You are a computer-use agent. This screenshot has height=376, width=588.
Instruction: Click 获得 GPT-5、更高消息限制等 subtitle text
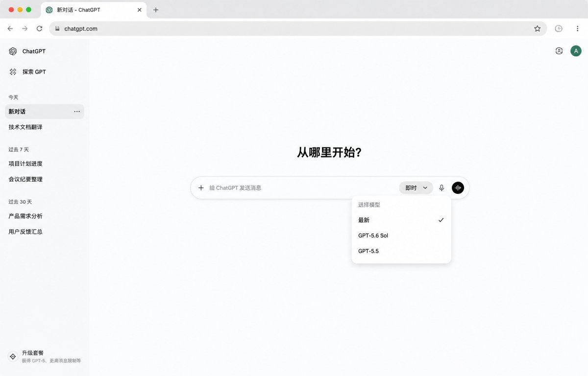point(51,361)
